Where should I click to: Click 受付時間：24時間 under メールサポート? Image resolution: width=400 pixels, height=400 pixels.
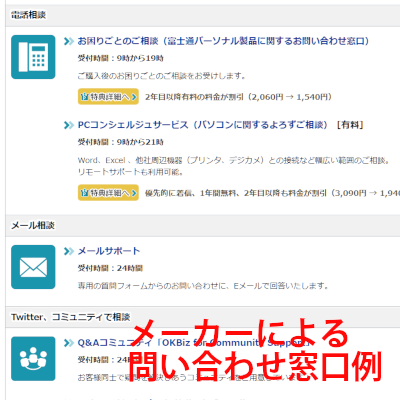click(110, 268)
